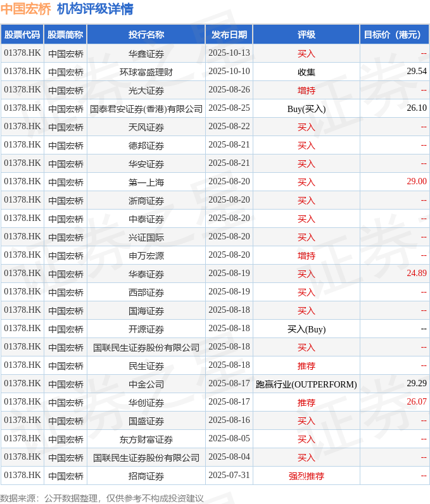
Task: Select the 招商证券 cell
Action: click(146, 476)
